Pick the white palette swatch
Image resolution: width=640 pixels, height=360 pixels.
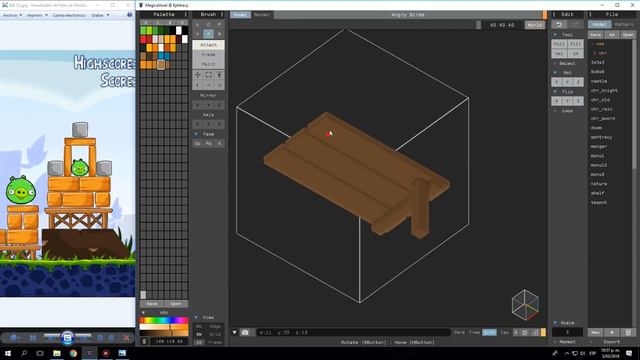[178, 30]
